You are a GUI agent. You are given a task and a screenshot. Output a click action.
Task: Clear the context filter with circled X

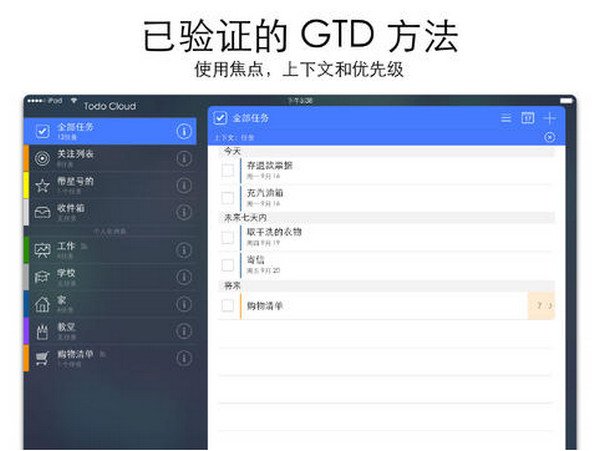pos(549,137)
